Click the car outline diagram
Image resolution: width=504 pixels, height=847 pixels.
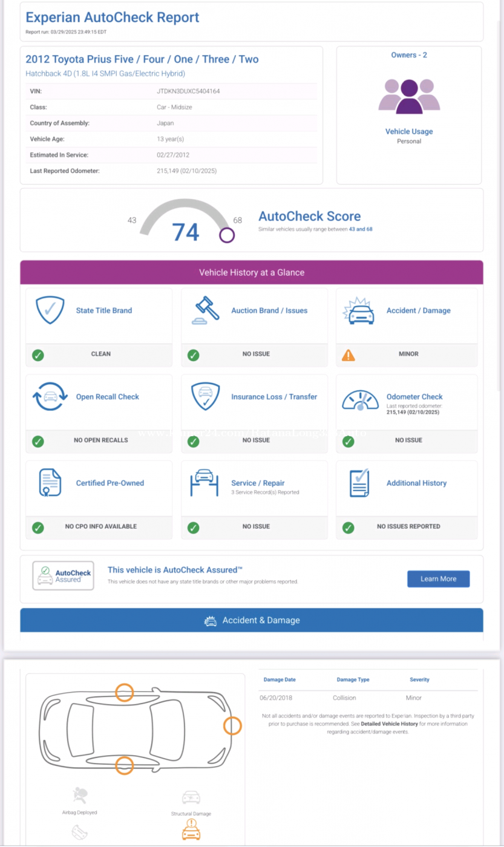pos(135,729)
